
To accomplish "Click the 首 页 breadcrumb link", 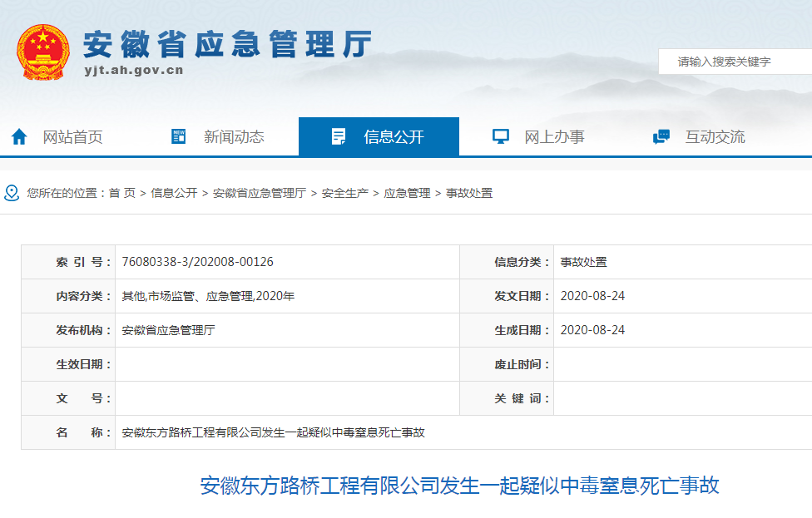I will (122, 193).
